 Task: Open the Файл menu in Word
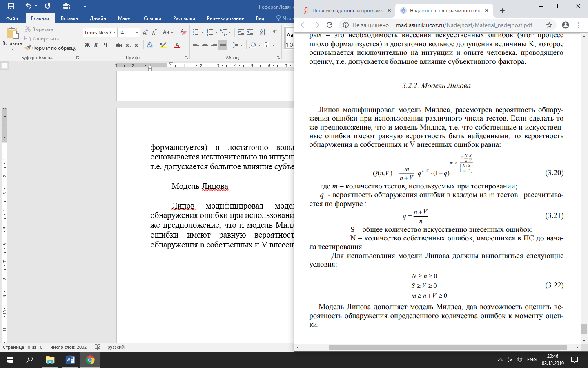coord(12,18)
